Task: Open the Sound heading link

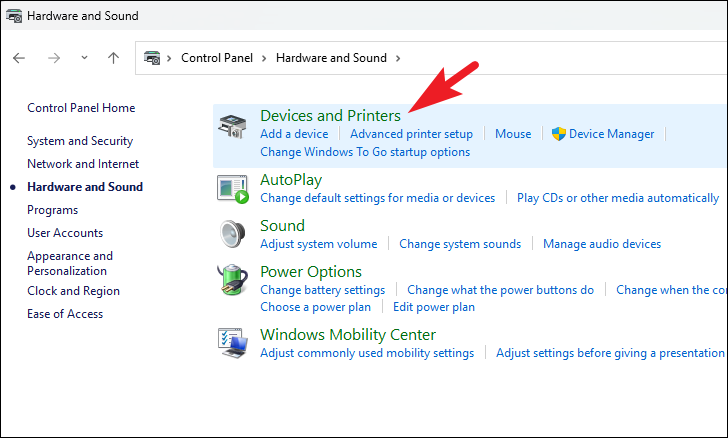Action: click(x=282, y=226)
